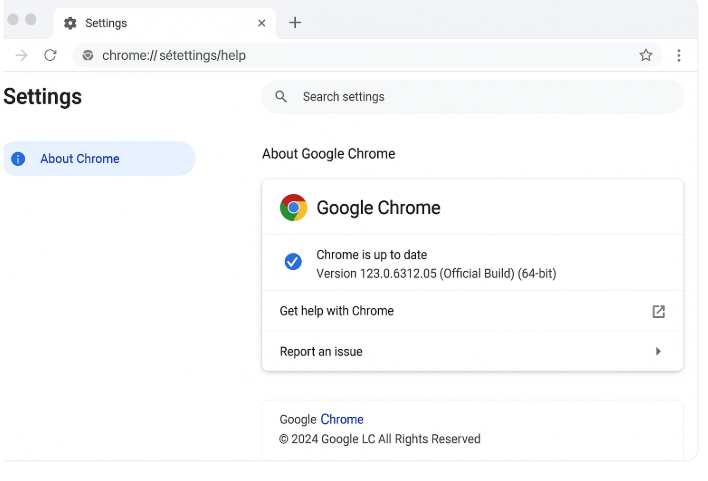Focus the Search settings field
Image resolution: width=708 pixels, height=481 pixels.
pos(473,97)
